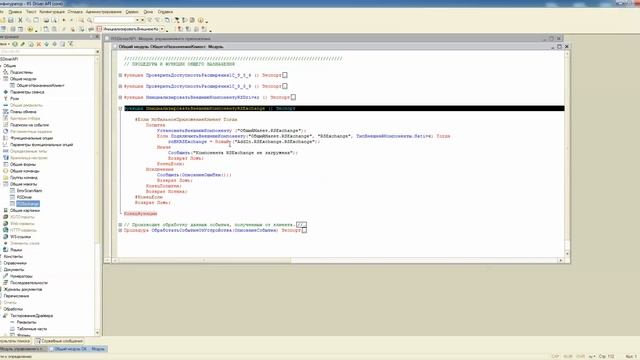The height and width of the screenshot is (360, 640).
Task: Select Роли in configuration tree
Action: [x=14, y=98]
